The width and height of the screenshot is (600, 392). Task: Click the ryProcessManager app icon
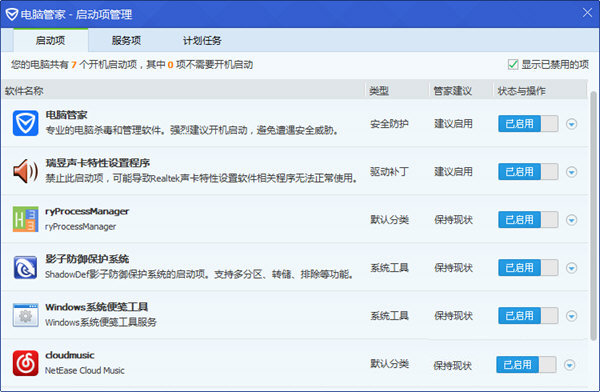pos(25,219)
